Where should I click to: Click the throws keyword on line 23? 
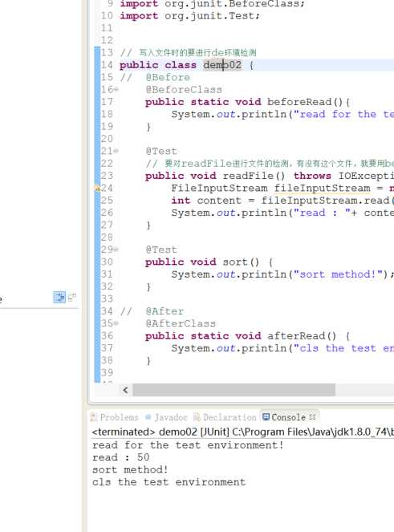[x=312, y=176]
